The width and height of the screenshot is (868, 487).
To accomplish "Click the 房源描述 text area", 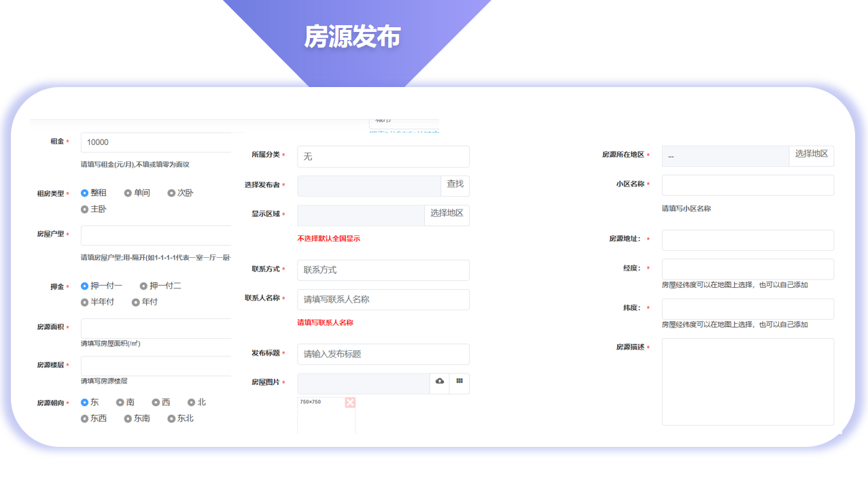I will coord(747,382).
